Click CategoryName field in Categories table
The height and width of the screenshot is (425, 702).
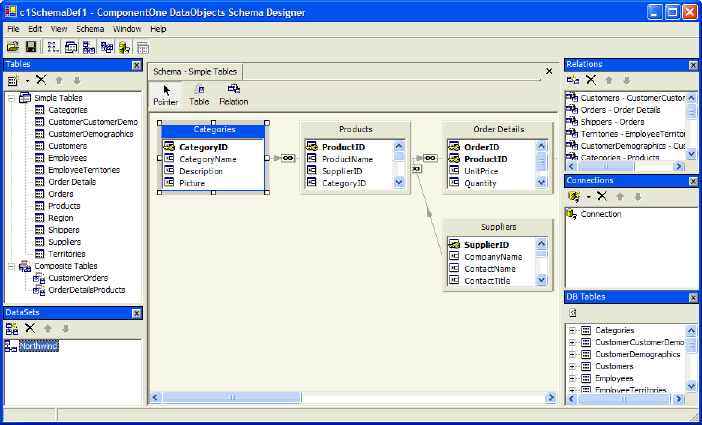point(208,159)
